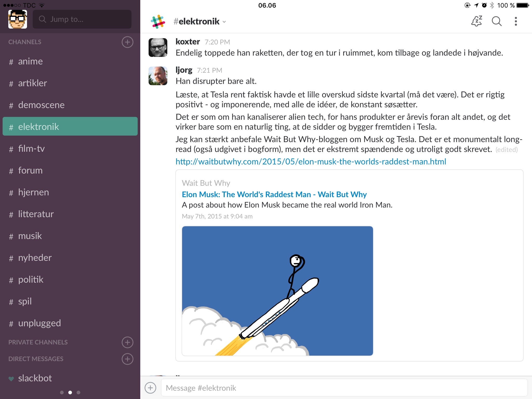Viewport: 532px width, 399px height.
Task: Tap the ljorg username
Action: pos(184,70)
